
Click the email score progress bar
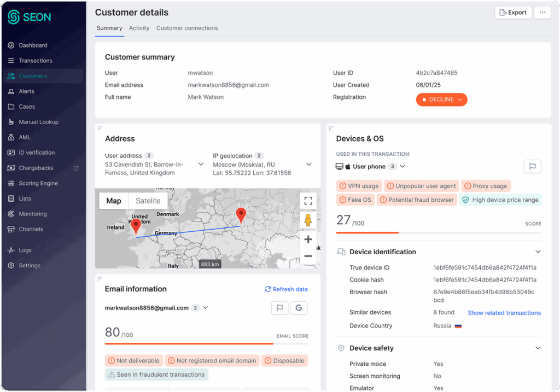[206, 344]
